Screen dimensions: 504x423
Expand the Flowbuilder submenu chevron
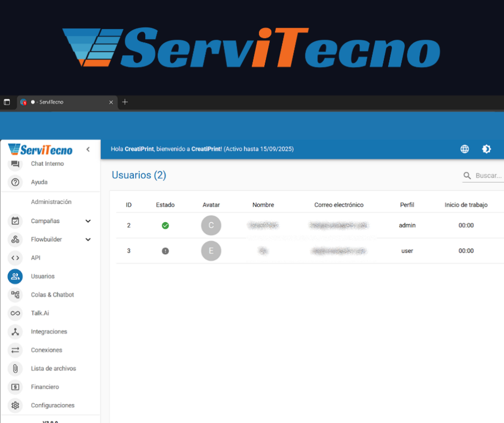click(x=88, y=239)
